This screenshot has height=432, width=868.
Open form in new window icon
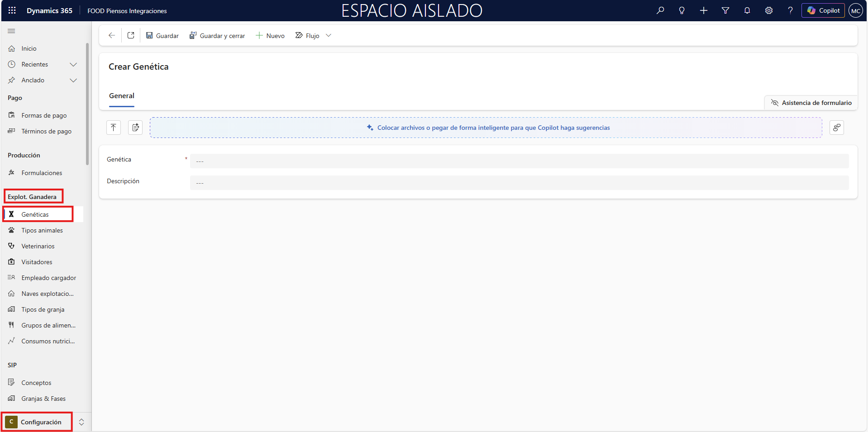pyautogui.click(x=131, y=35)
